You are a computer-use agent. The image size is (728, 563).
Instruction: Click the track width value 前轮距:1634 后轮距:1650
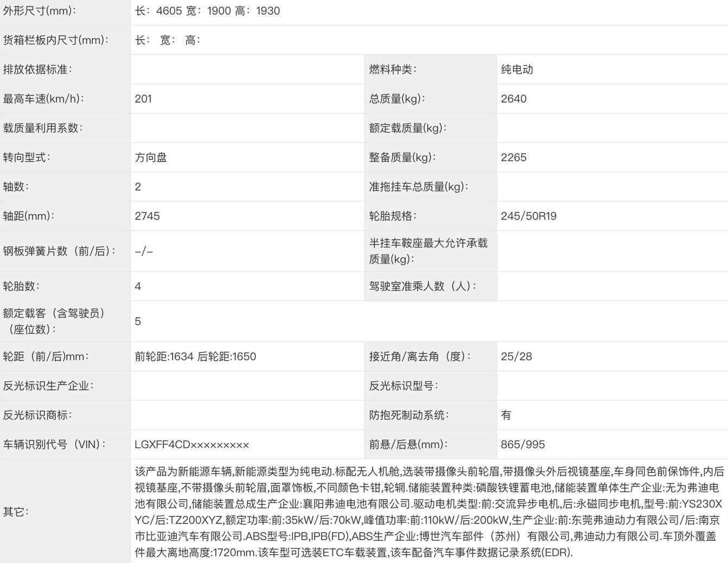coord(195,356)
